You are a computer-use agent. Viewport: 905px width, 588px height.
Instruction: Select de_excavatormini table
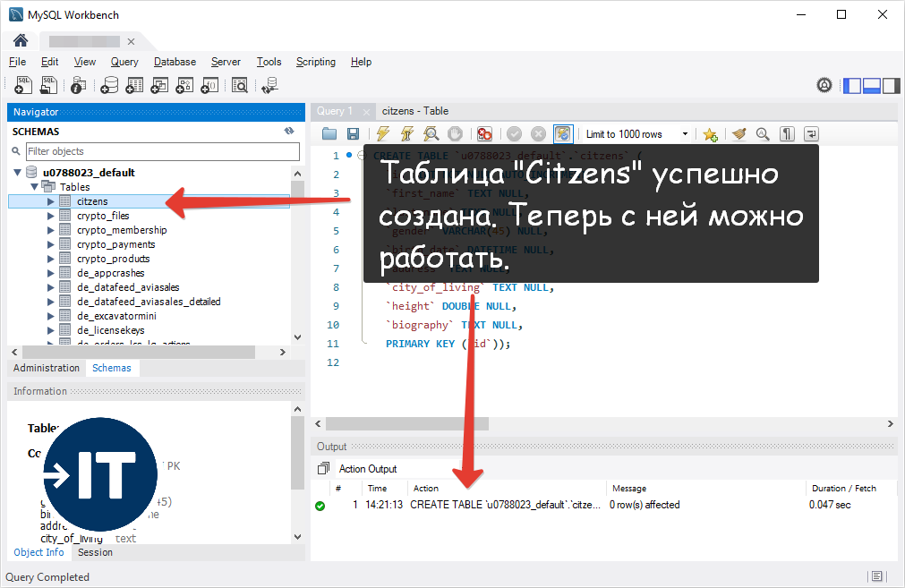coord(116,316)
